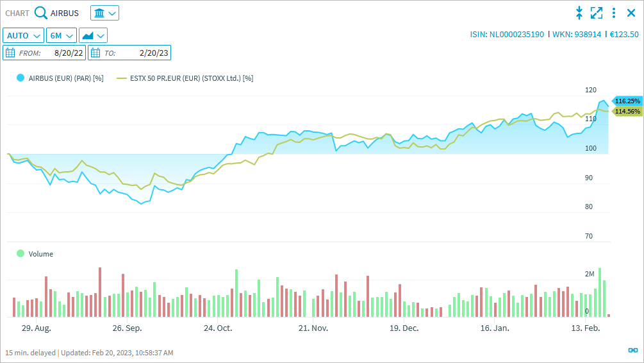Open the AUTO scale dropdown
The height and width of the screenshot is (363, 644).
[x=24, y=35]
